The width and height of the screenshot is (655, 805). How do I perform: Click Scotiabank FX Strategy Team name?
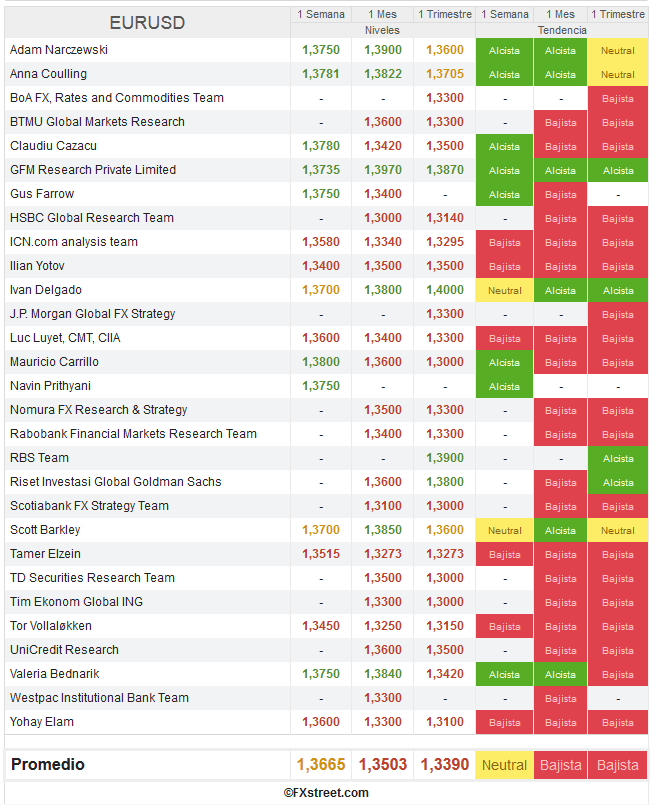click(x=89, y=506)
